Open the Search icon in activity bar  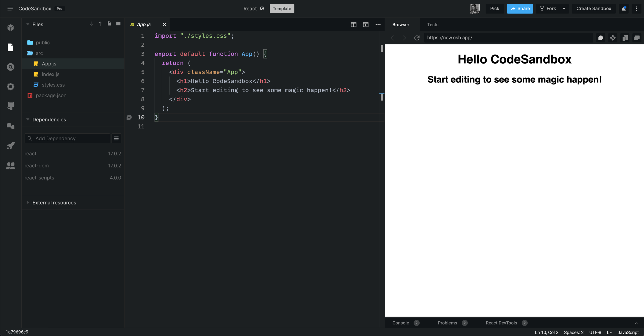(11, 67)
